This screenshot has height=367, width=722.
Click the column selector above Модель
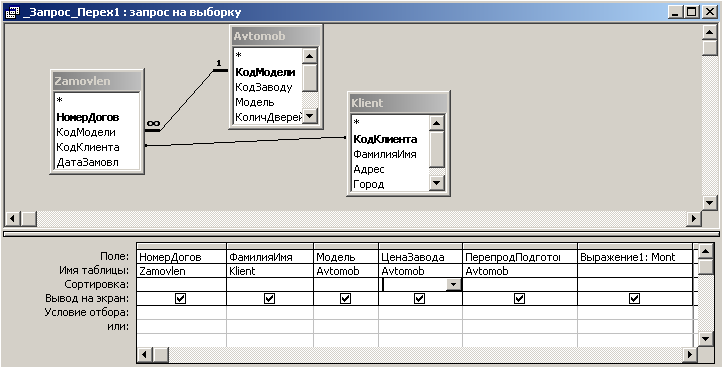click(346, 246)
